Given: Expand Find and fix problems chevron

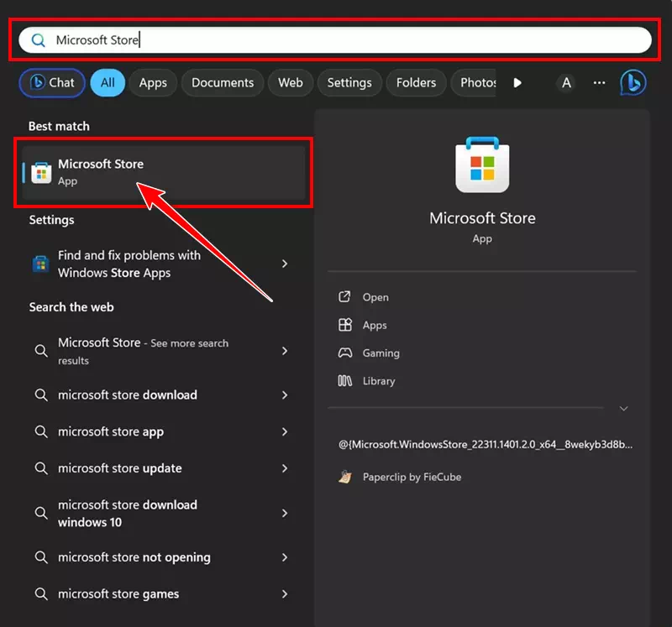Looking at the screenshot, I should (285, 264).
